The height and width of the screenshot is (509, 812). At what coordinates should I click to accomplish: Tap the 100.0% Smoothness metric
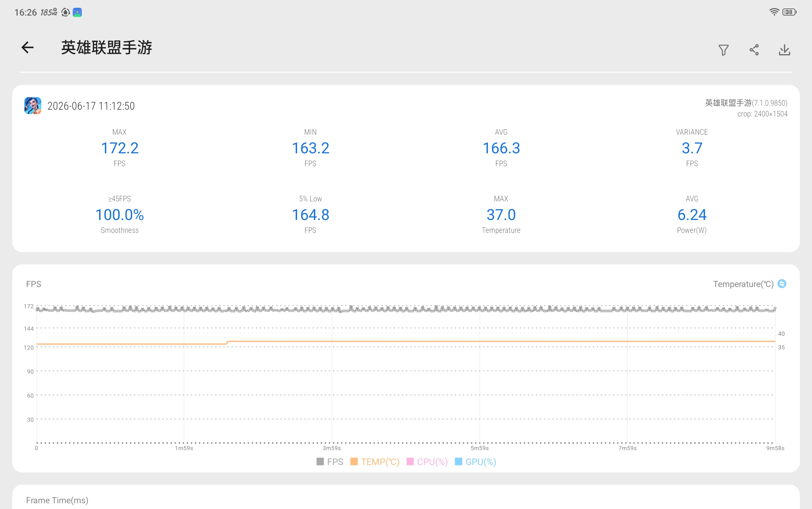pos(119,215)
